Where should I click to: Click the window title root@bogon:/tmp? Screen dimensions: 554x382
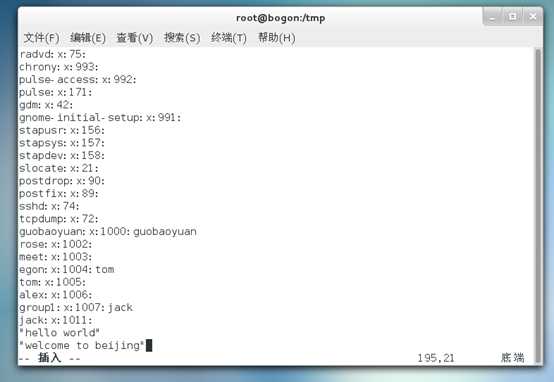281,18
